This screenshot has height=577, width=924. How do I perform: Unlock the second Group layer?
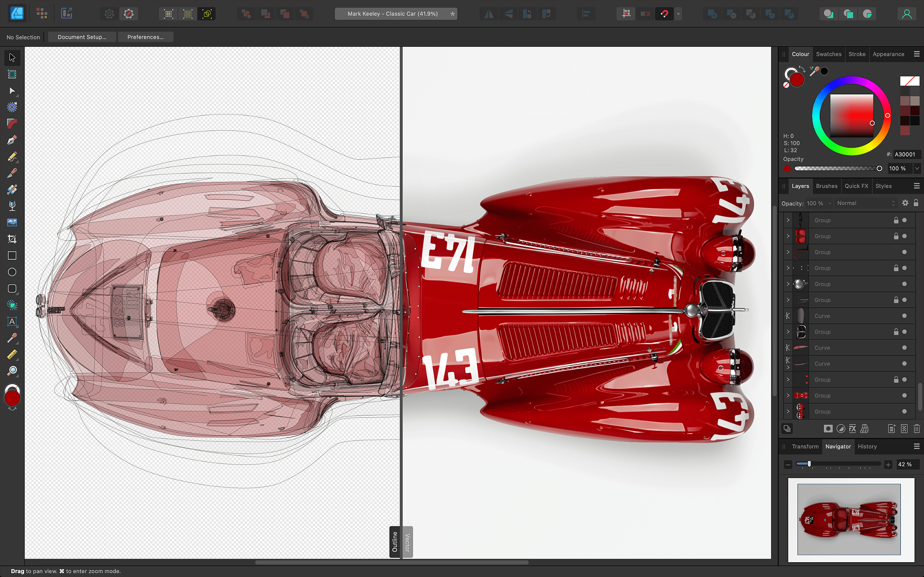click(896, 236)
